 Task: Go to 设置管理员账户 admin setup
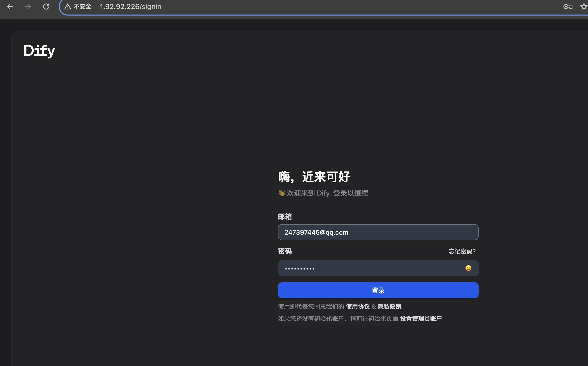point(420,318)
